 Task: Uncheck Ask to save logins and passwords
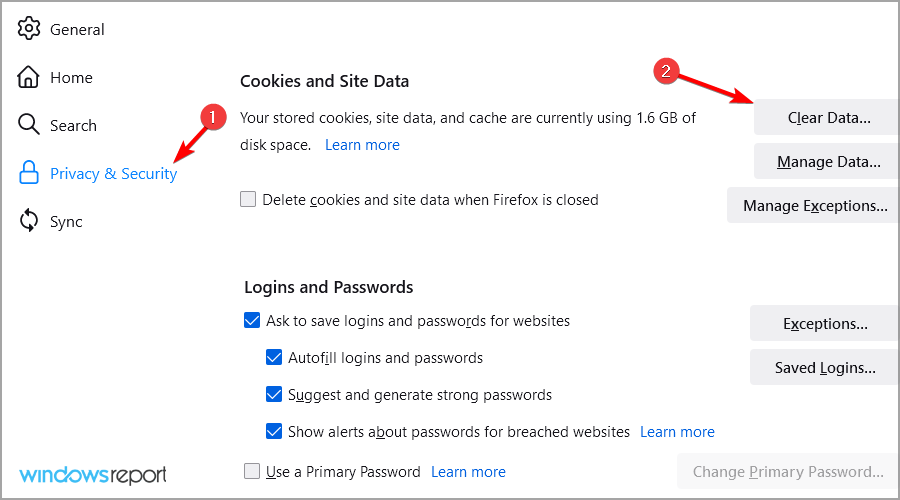click(x=253, y=321)
